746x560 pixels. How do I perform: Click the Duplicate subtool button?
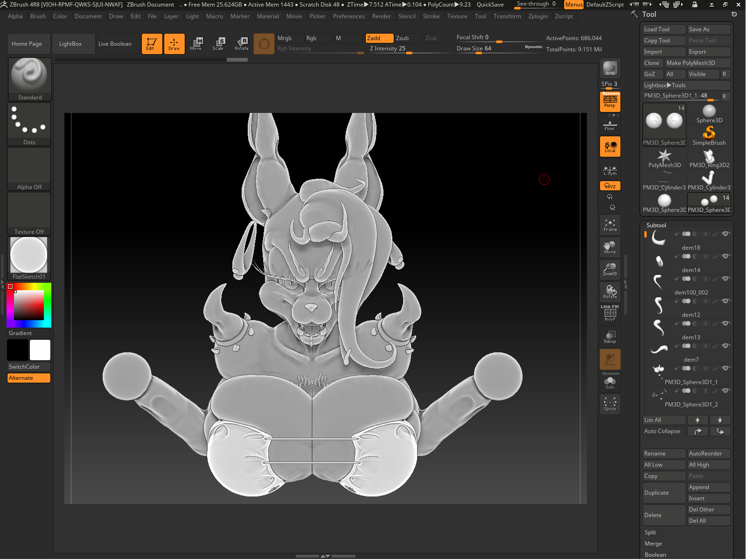click(663, 493)
